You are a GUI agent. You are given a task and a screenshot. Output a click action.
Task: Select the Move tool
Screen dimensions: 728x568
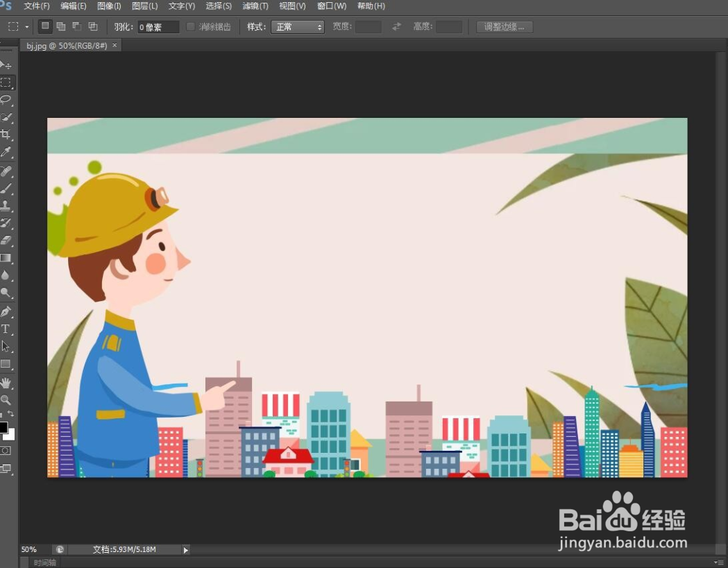point(6,64)
